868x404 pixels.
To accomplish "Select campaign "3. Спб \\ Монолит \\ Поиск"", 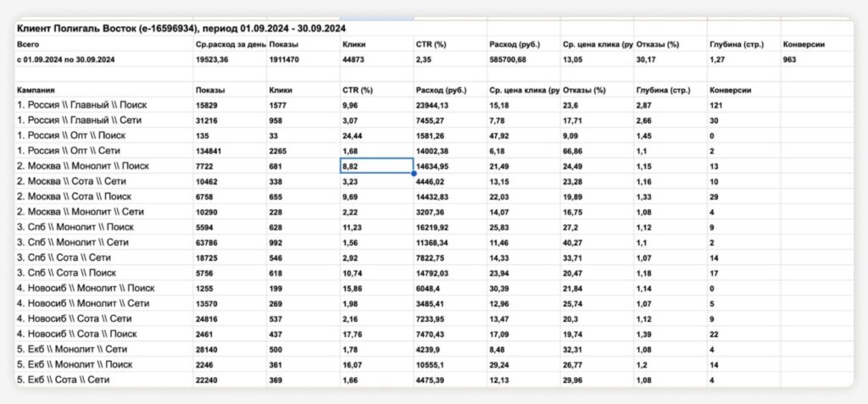I will [x=75, y=227].
